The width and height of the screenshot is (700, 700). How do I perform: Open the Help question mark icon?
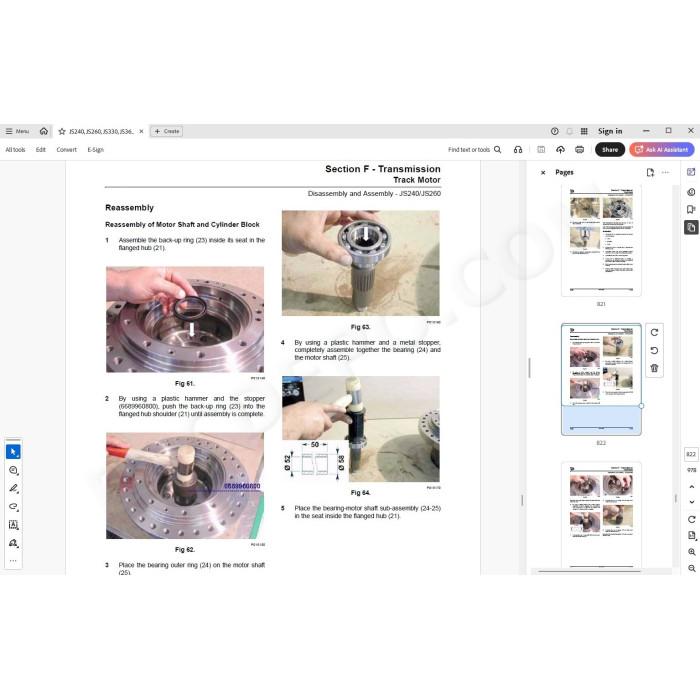[x=554, y=131]
